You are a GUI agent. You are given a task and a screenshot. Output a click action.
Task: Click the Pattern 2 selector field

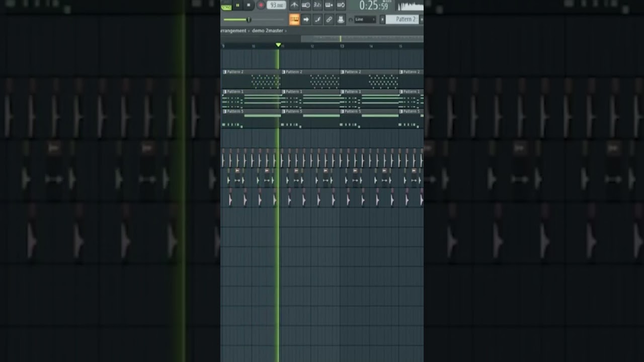click(402, 19)
